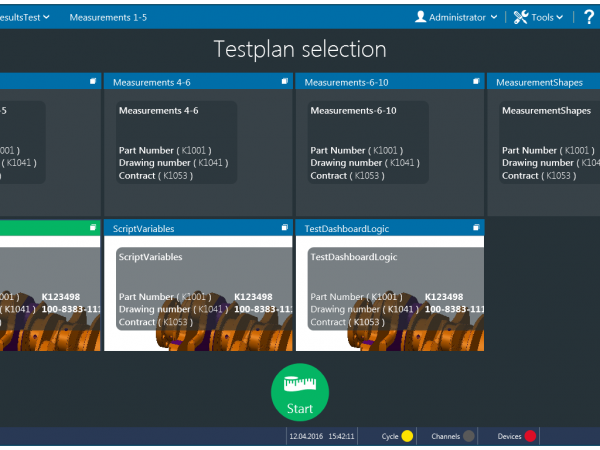Click the ScriptVariables tile header
Viewport: 600px width, 450px height.
(x=198, y=228)
